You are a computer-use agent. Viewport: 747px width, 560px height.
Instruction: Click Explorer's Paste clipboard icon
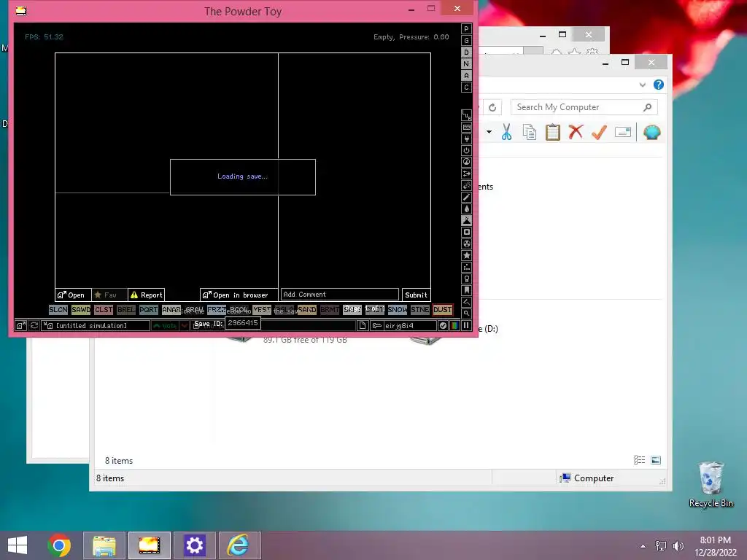point(553,132)
